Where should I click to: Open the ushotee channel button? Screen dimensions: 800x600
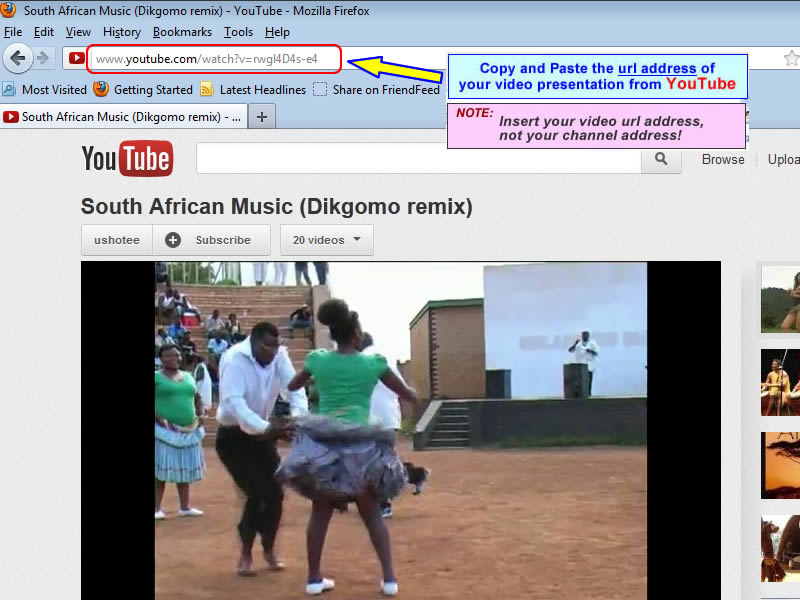(x=116, y=240)
